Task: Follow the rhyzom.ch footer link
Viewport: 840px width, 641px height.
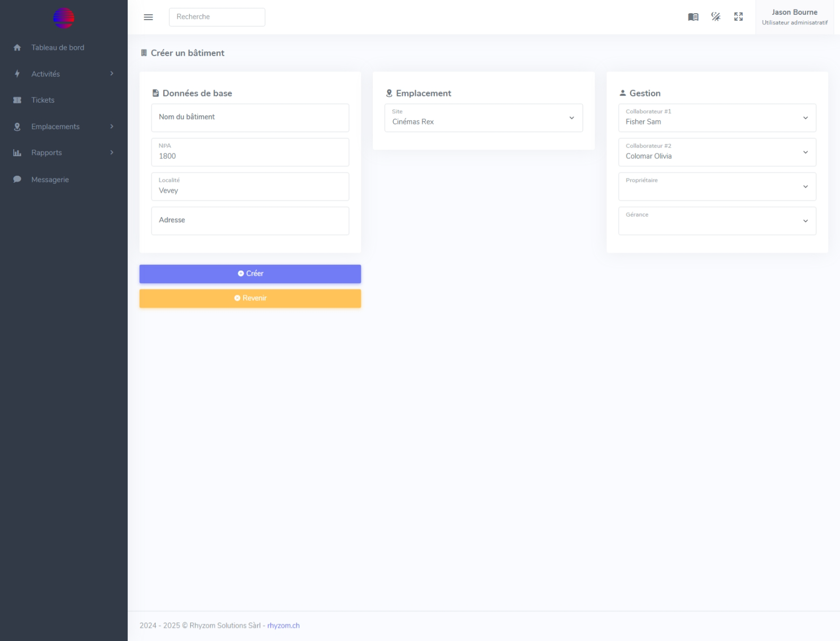Action: (283, 626)
